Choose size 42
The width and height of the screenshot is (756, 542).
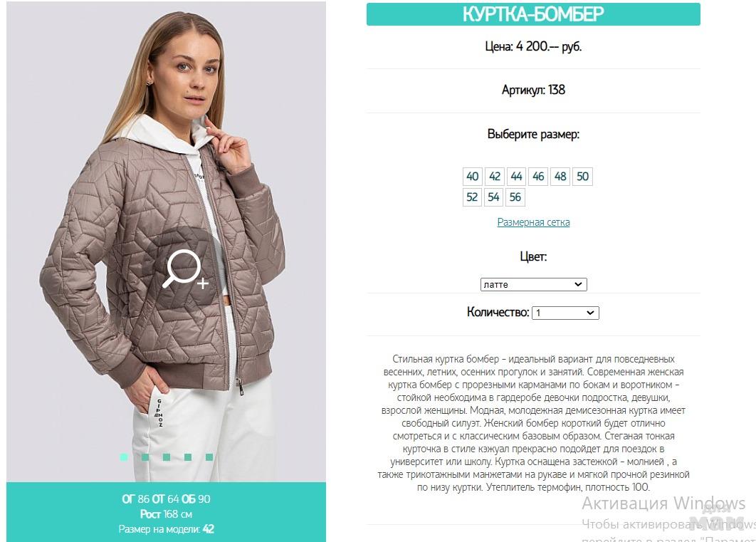(495, 177)
